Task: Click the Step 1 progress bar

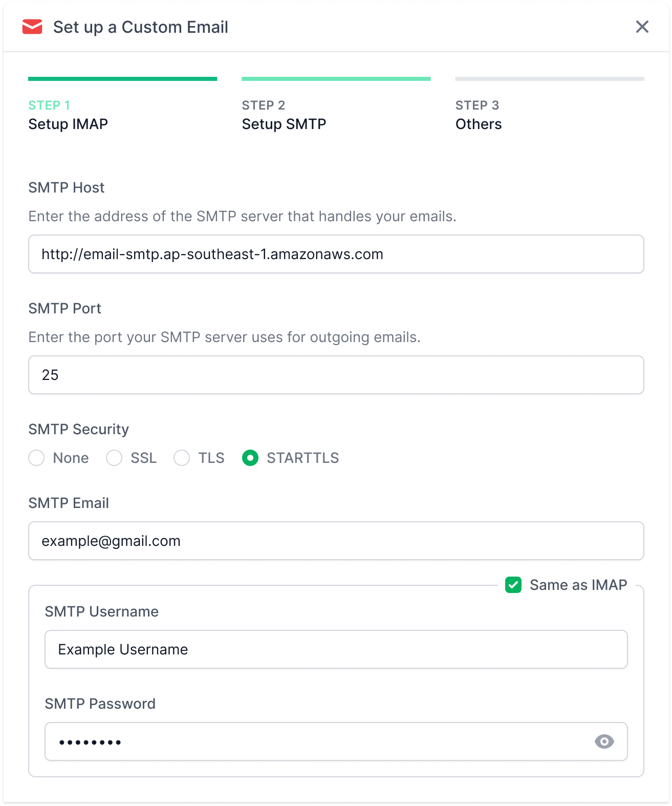Action: click(x=123, y=79)
